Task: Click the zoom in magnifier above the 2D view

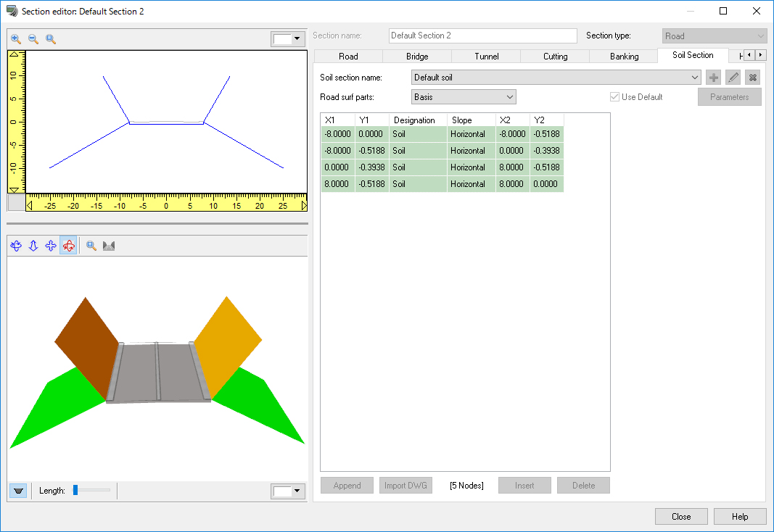Action: (16, 39)
